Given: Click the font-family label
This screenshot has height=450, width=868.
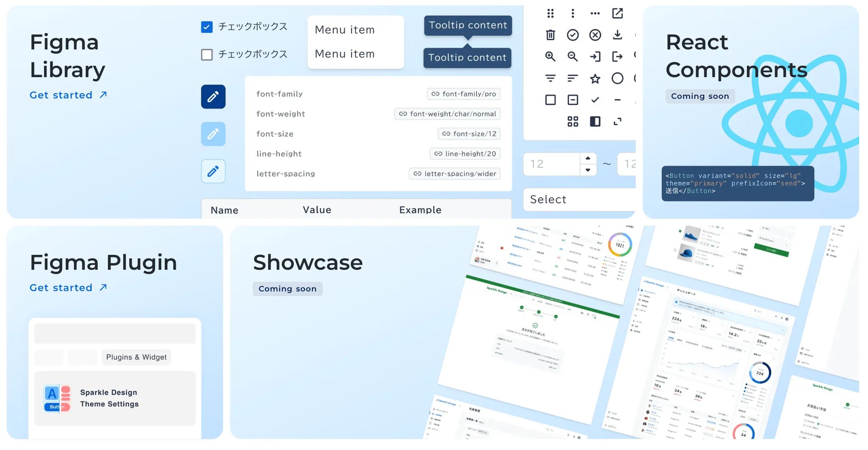Looking at the screenshot, I should click(x=280, y=94).
